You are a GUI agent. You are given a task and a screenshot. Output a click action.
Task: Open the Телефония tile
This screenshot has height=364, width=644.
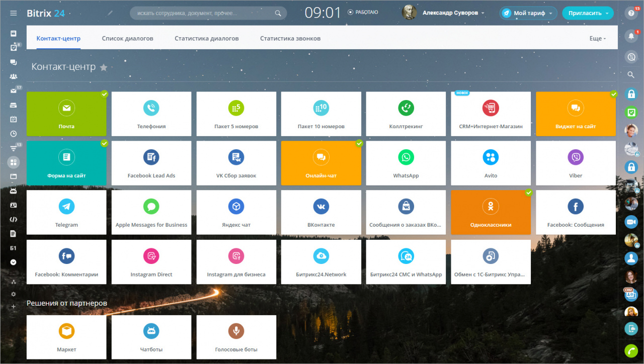click(151, 114)
